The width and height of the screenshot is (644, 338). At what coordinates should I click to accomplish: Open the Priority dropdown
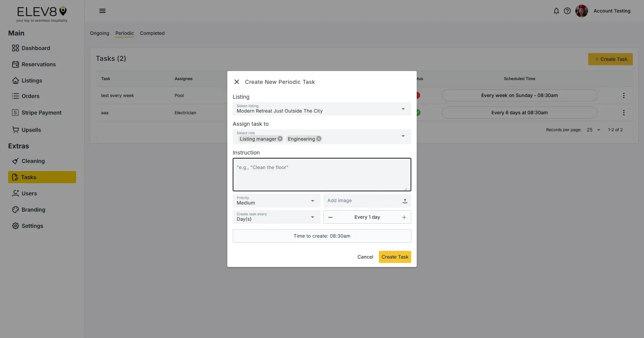point(312,201)
